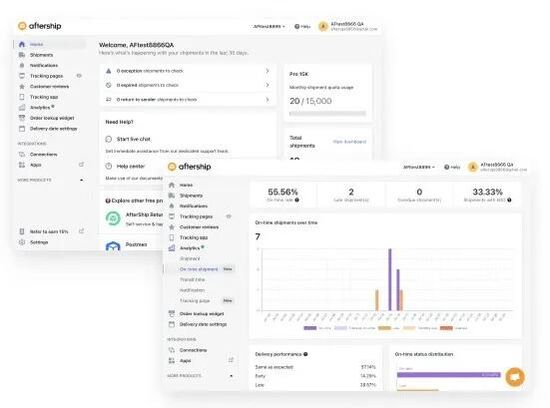Click Order lookup widget icon in front window
Screen dimensions: 550x408
tap(172, 314)
